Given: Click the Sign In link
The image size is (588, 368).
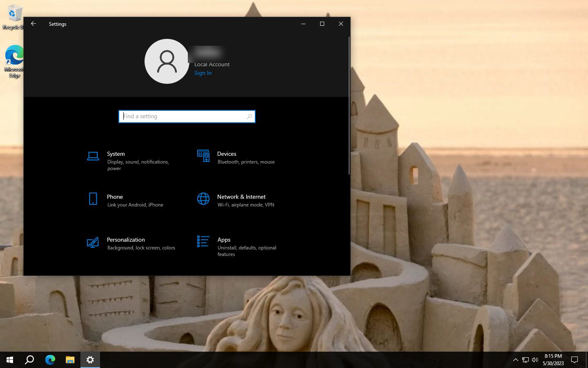Looking at the screenshot, I should 203,73.
